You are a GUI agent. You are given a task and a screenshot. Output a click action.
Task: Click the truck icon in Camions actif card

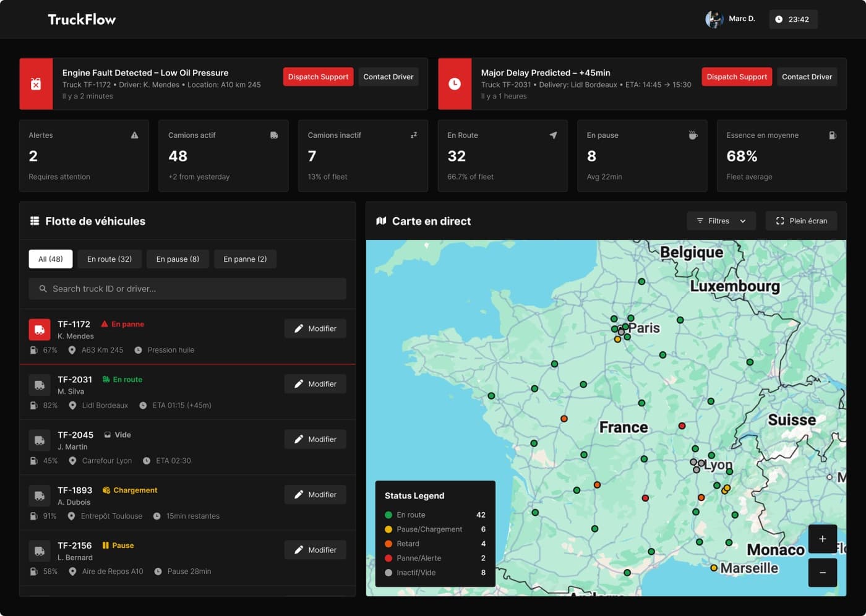[x=274, y=135]
